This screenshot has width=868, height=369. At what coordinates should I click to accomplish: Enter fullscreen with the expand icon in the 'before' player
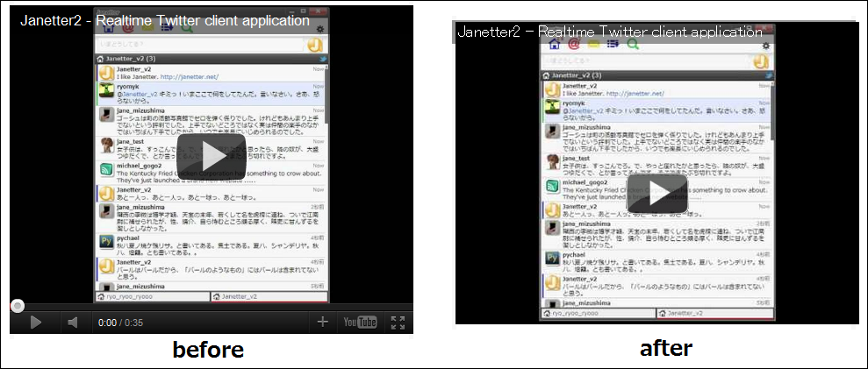(x=398, y=323)
